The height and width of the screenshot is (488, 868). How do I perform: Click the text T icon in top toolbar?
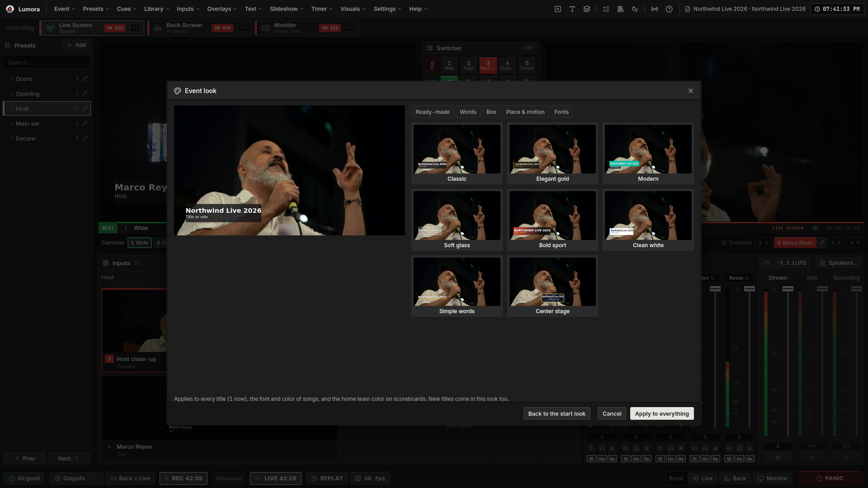(x=572, y=9)
